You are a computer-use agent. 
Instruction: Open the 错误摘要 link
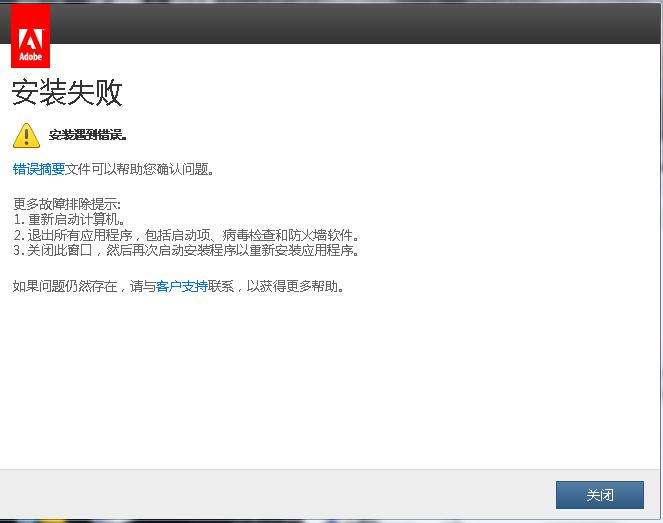coord(39,169)
